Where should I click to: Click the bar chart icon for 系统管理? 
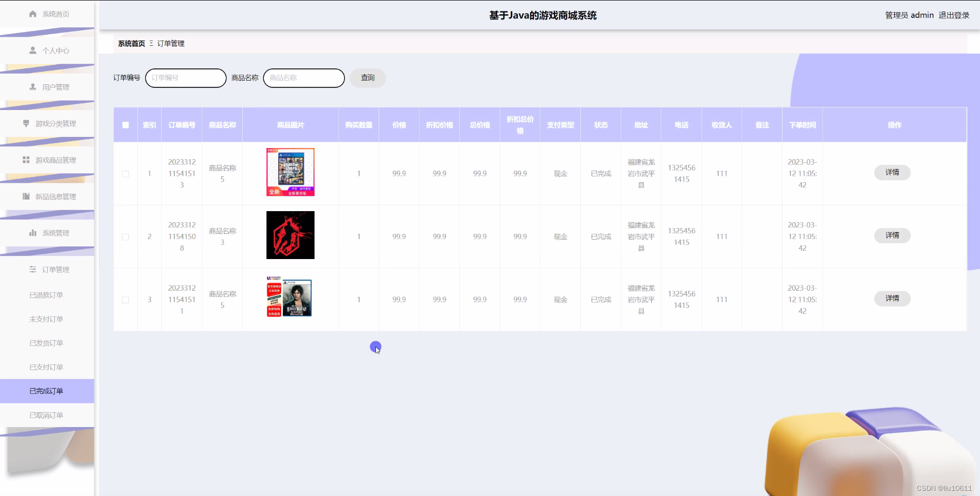(x=33, y=233)
